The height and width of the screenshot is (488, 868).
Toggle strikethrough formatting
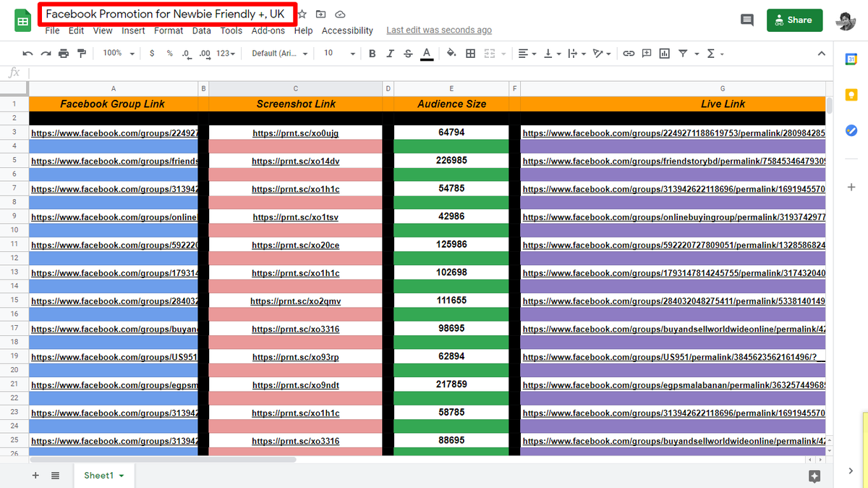click(409, 54)
